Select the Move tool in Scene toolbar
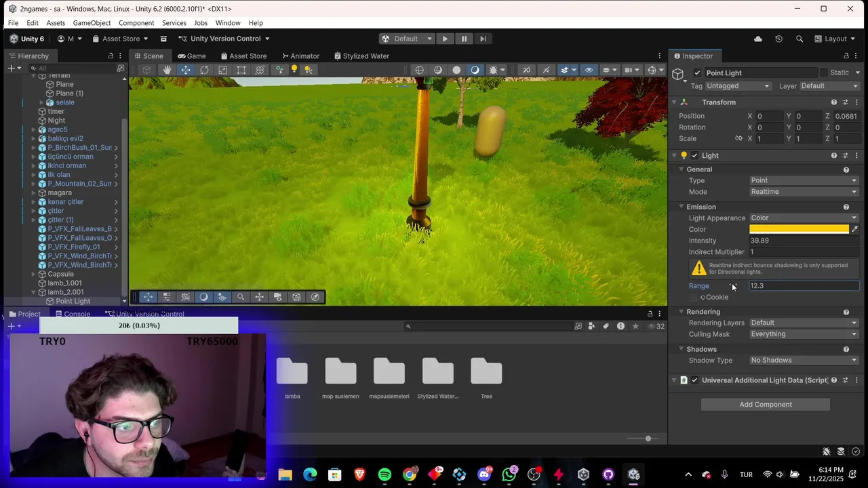 [x=186, y=70]
